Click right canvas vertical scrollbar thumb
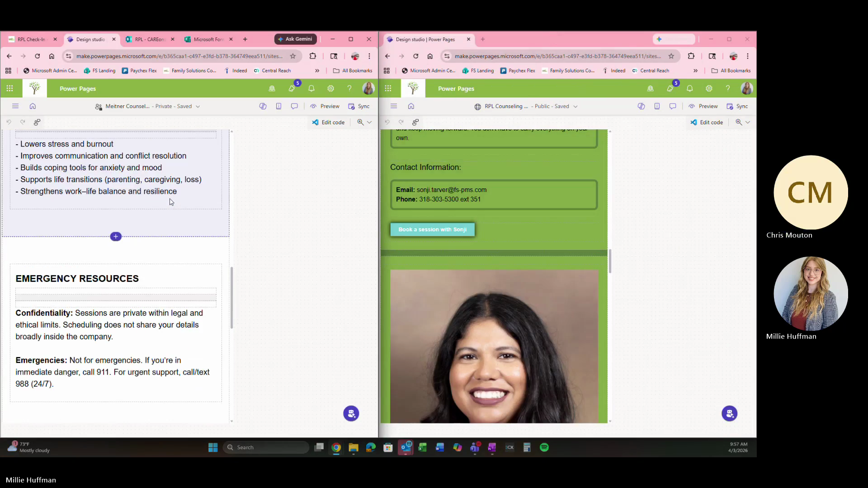Screen dimensions: 868x488 pyautogui.click(x=610, y=261)
